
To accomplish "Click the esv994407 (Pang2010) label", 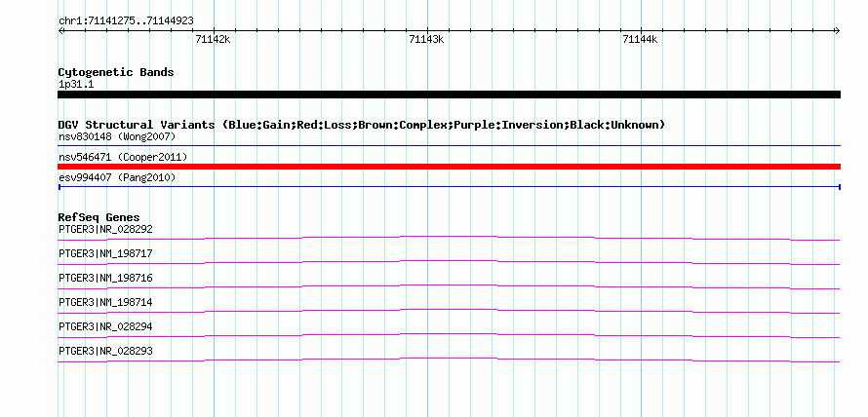I will [x=117, y=177].
